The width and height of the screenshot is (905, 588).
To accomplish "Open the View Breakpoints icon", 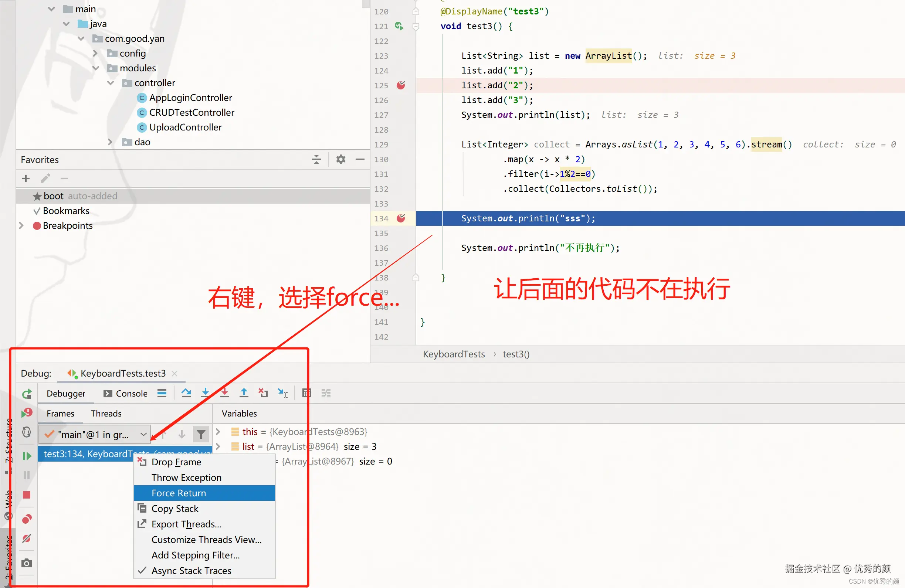I will (27, 519).
